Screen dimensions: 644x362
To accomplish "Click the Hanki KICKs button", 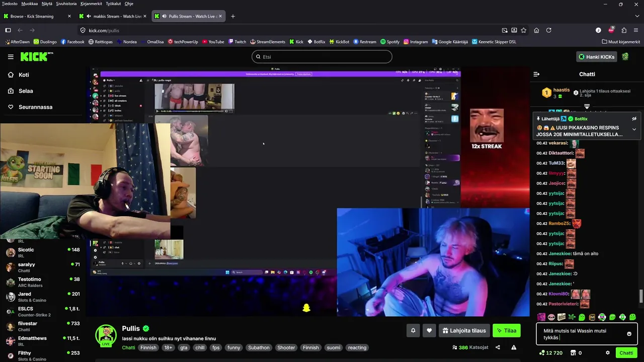I will point(596,57).
